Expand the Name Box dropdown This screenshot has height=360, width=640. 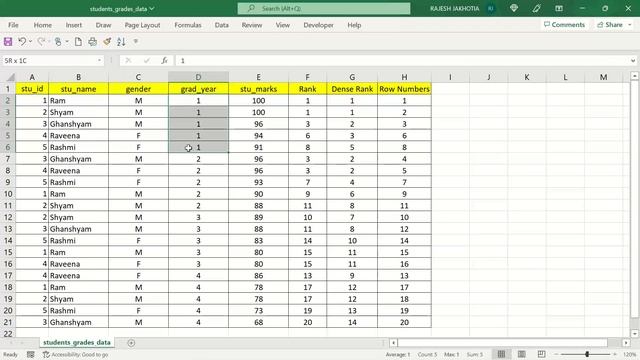99,60
